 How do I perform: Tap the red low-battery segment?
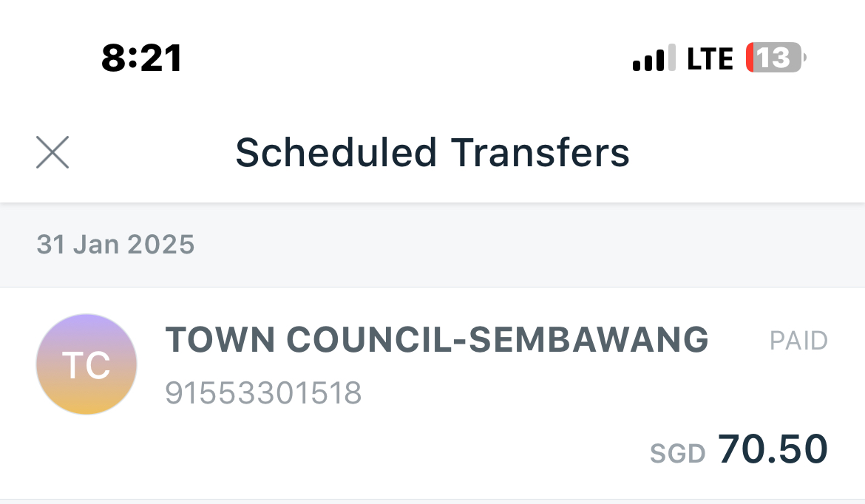[750, 58]
